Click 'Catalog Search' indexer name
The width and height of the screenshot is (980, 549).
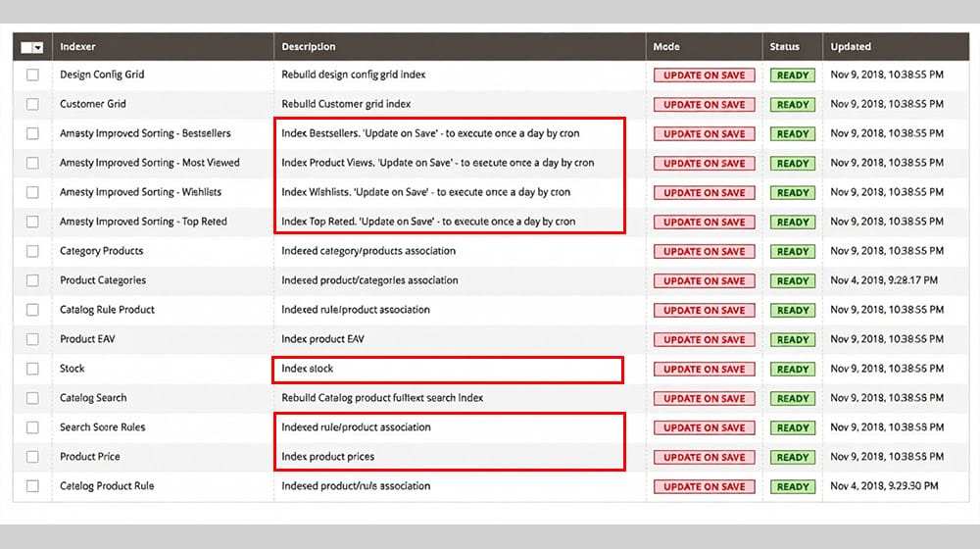click(93, 398)
